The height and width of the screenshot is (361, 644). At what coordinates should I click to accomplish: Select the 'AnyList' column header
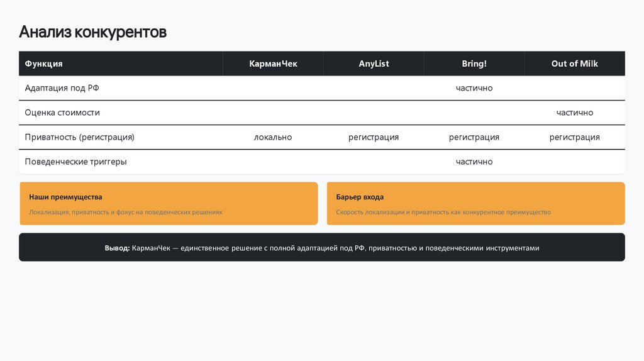(374, 64)
